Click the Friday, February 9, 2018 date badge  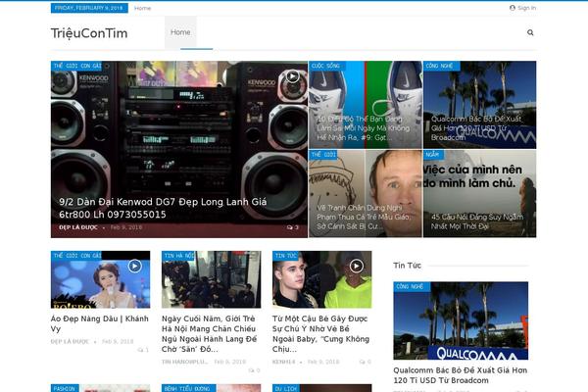pyautogui.click(x=89, y=8)
